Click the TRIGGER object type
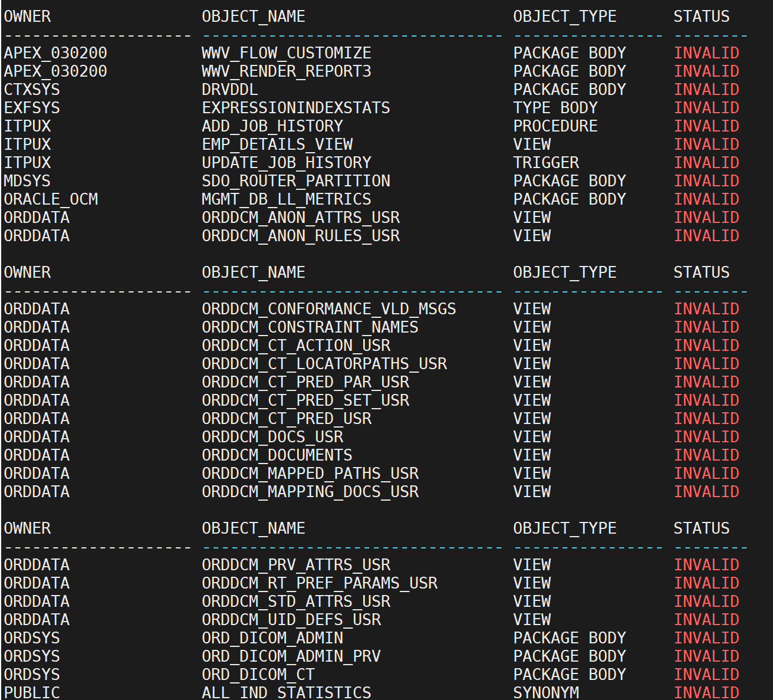Image resolution: width=773 pixels, height=700 pixels. pos(546,163)
